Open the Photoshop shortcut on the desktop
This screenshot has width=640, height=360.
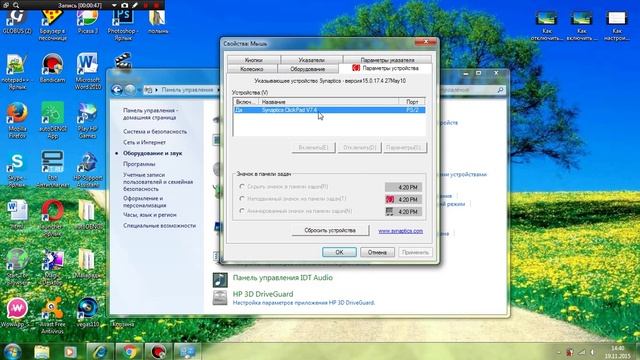point(123,24)
